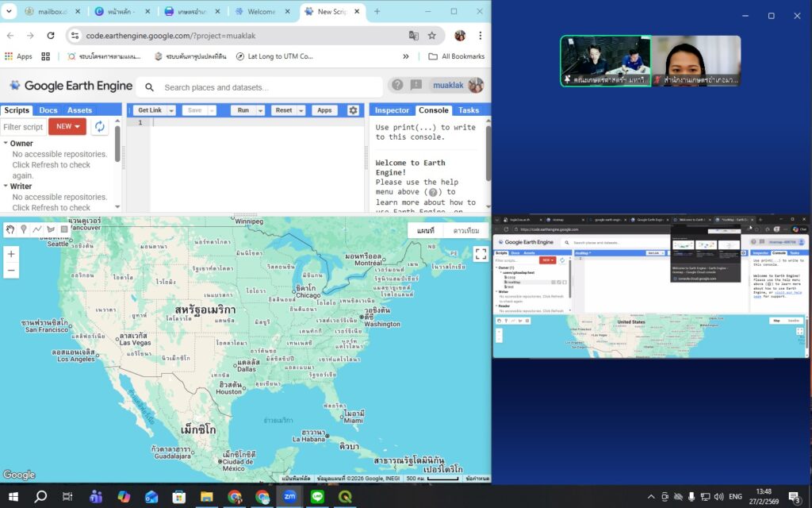Open code editor settings gear
The width and height of the screenshot is (812, 508).
click(354, 110)
